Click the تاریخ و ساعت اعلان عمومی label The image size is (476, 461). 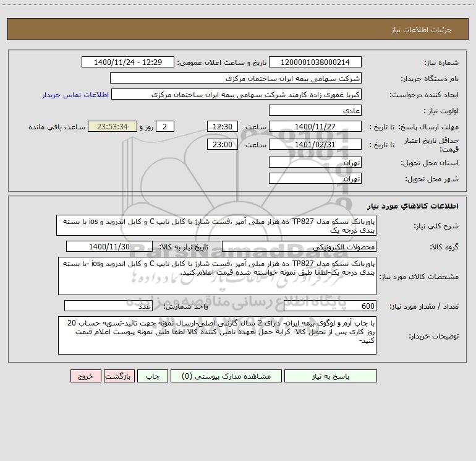pyautogui.click(x=222, y=63)
